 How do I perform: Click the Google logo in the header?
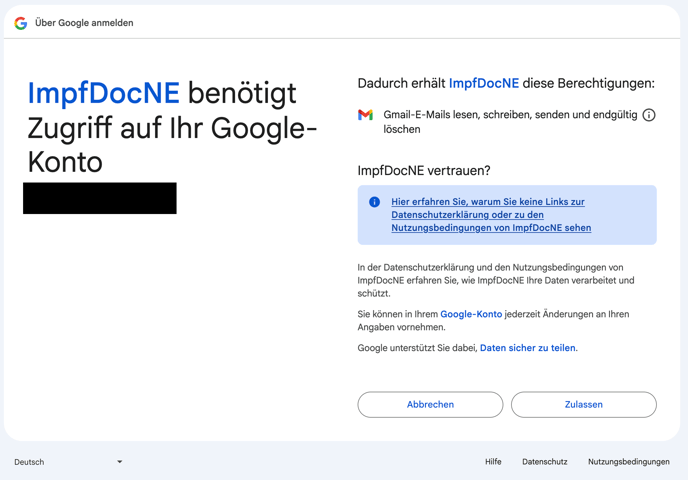[21, 23]
